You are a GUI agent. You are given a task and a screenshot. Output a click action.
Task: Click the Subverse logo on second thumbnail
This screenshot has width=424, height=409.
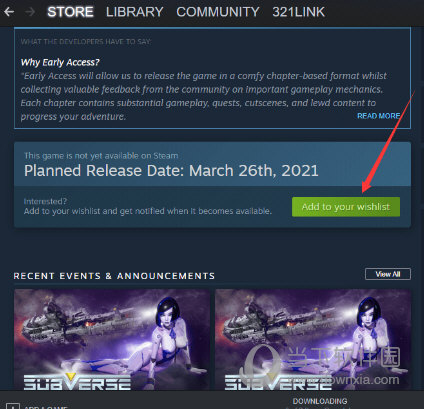pos(278,381)
